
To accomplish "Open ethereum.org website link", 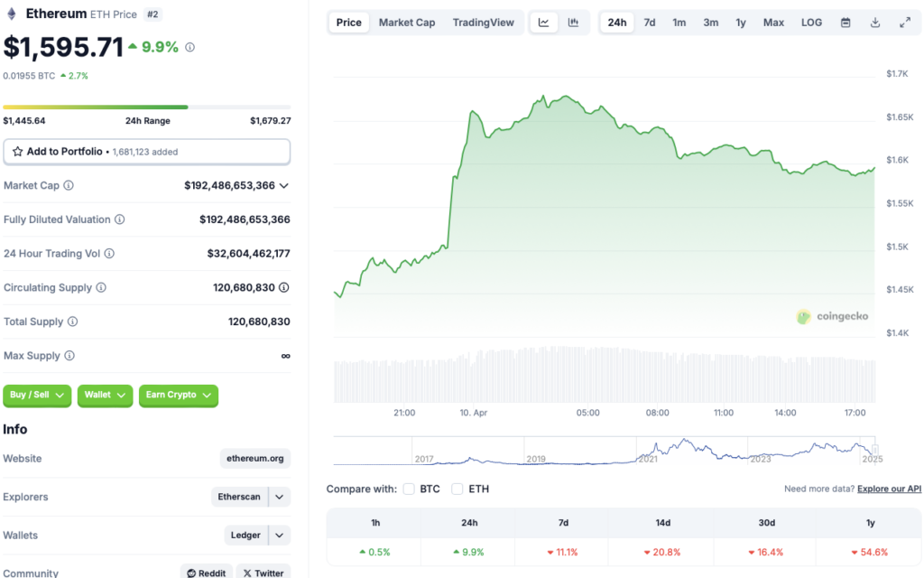I will (255, 458).
